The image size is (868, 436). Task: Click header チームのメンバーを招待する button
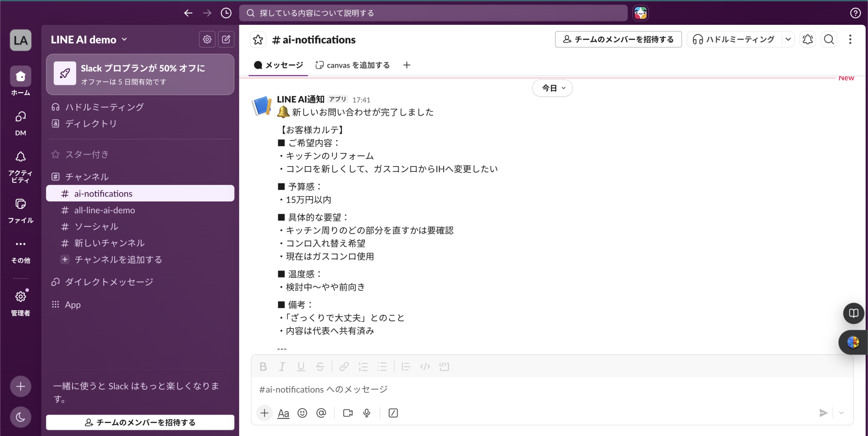618,39
